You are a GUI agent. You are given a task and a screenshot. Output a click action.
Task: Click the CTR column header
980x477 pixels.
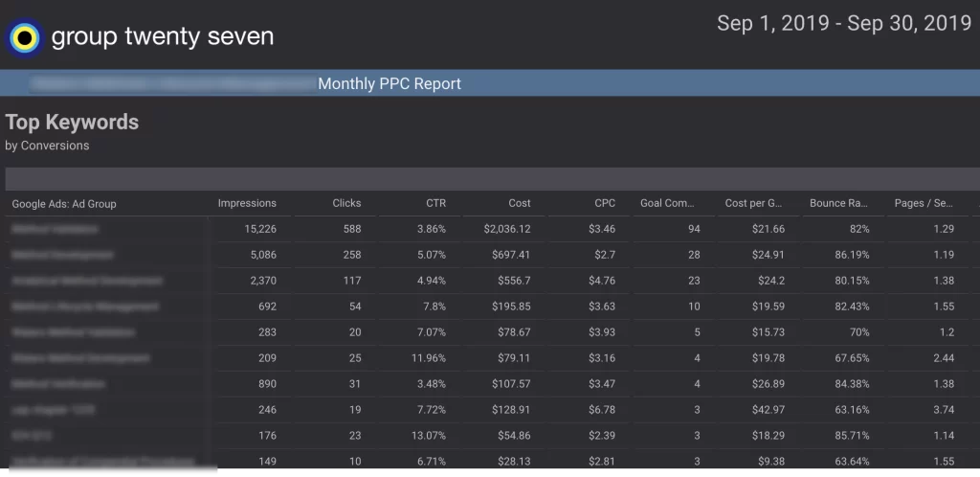point(435,203)
